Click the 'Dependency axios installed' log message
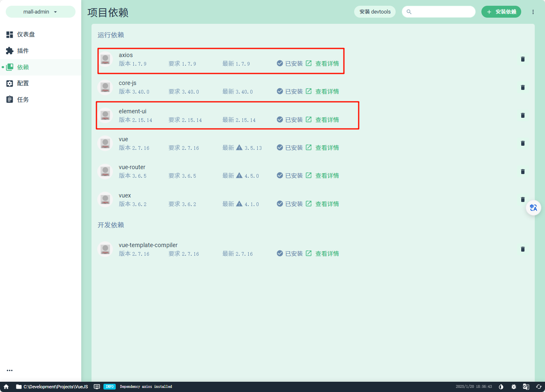The height and width of the screenshot is (392, 545). [x=146, y=387]
